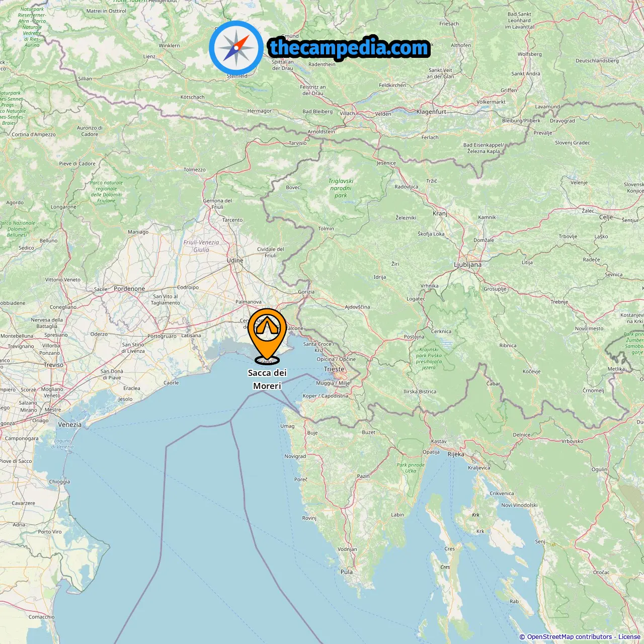This screenshot has height=644, width=644.
Task: Select Ljubljana on the map
Action: [467, 265]
